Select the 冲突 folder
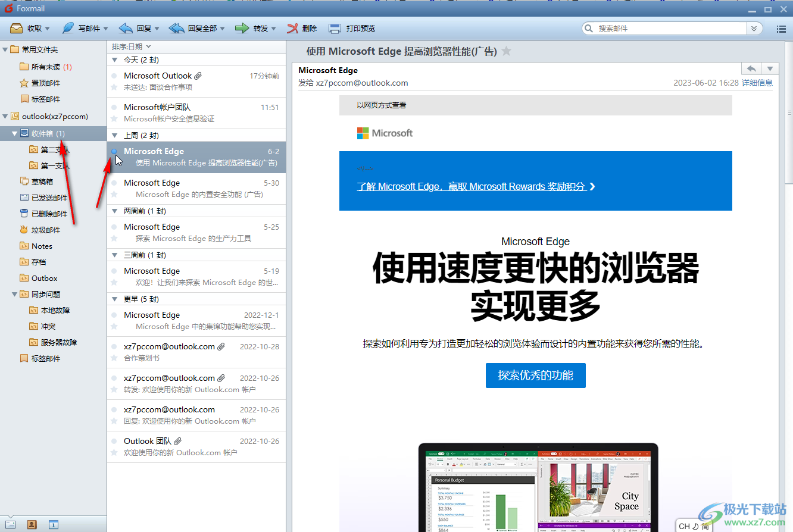The image size is (793, 532). click(x=42, y=326)
